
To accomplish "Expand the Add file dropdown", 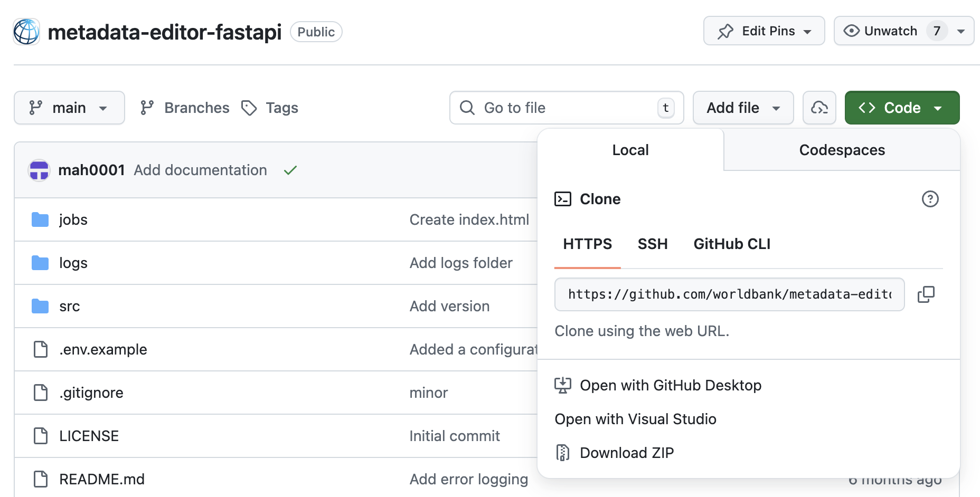I will pos(742,108).
